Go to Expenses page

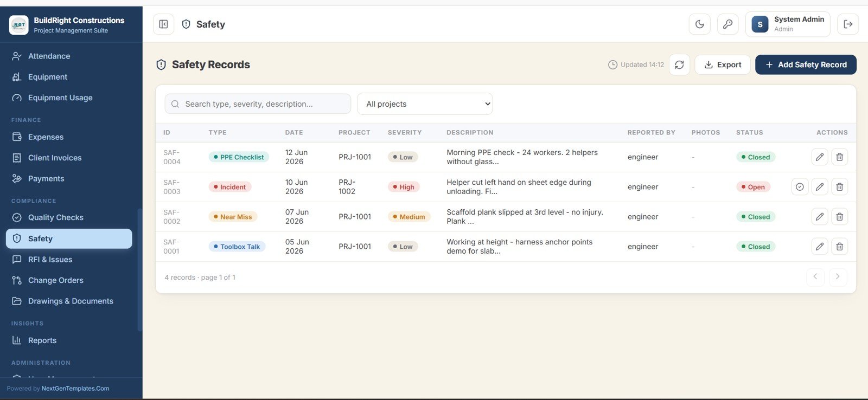tap(69, 137)
